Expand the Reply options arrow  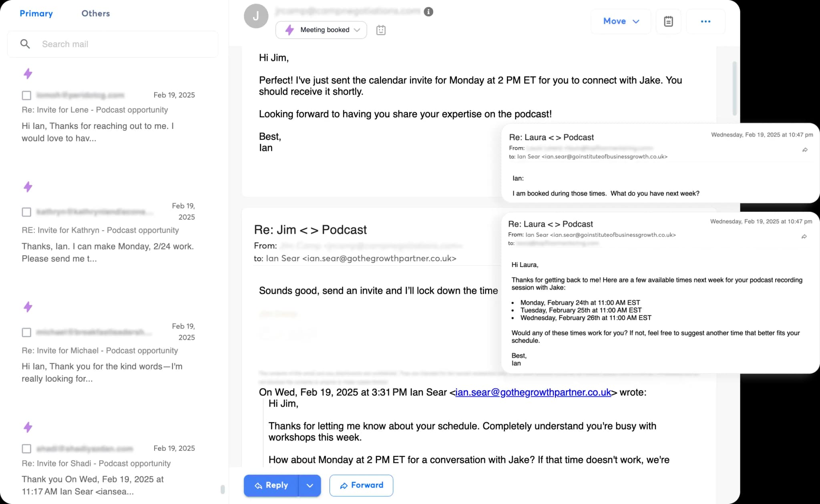(310, 486)
